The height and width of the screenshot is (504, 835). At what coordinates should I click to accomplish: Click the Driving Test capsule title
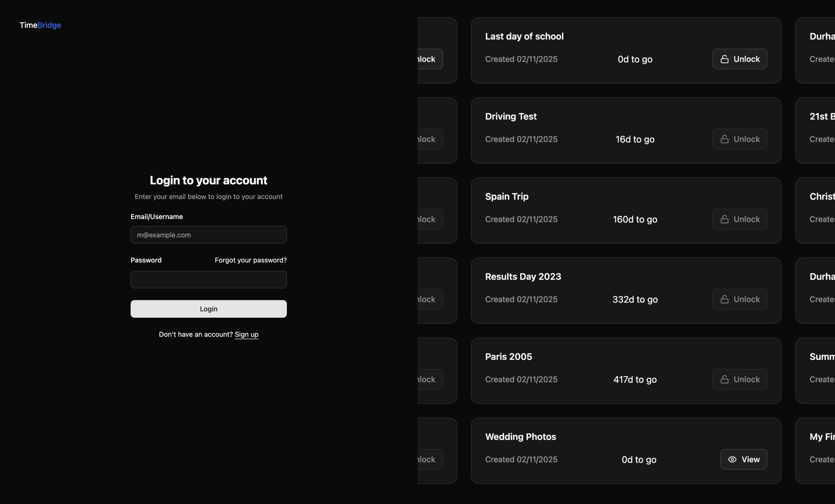click(511, 116)
